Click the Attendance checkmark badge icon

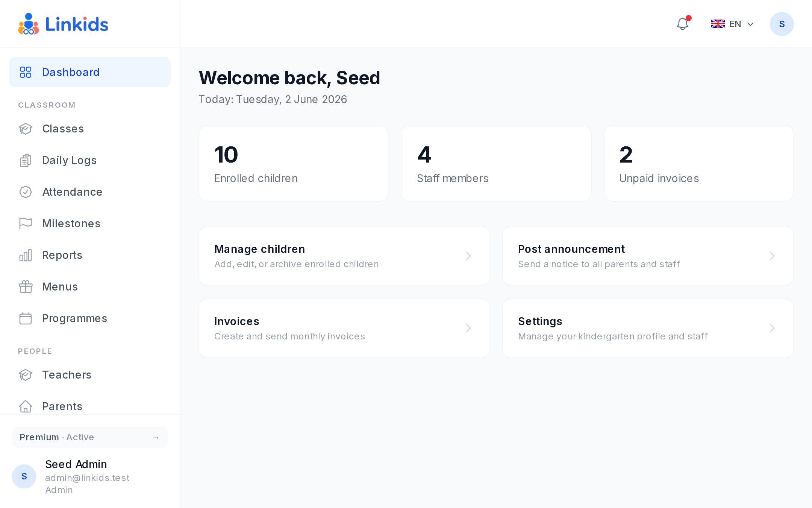[x=26, y=192]
